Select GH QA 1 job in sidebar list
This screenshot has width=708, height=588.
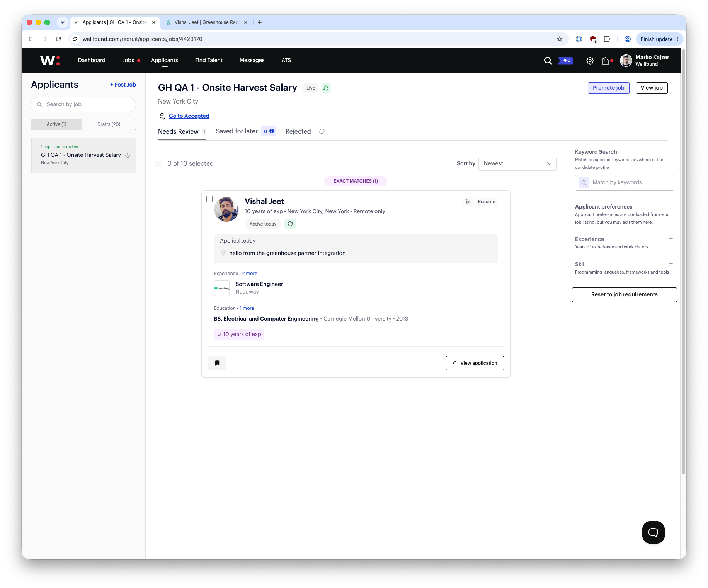[x=83, y=156]
